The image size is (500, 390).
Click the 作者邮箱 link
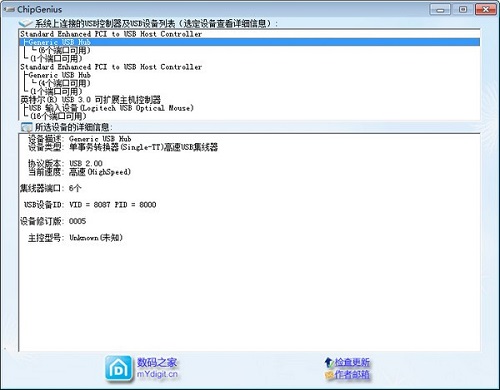[352, 375]
